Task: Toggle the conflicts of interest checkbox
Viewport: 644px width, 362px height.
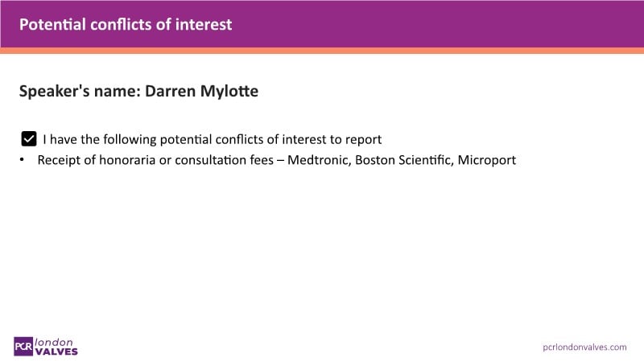Action: tap(29, 138)
